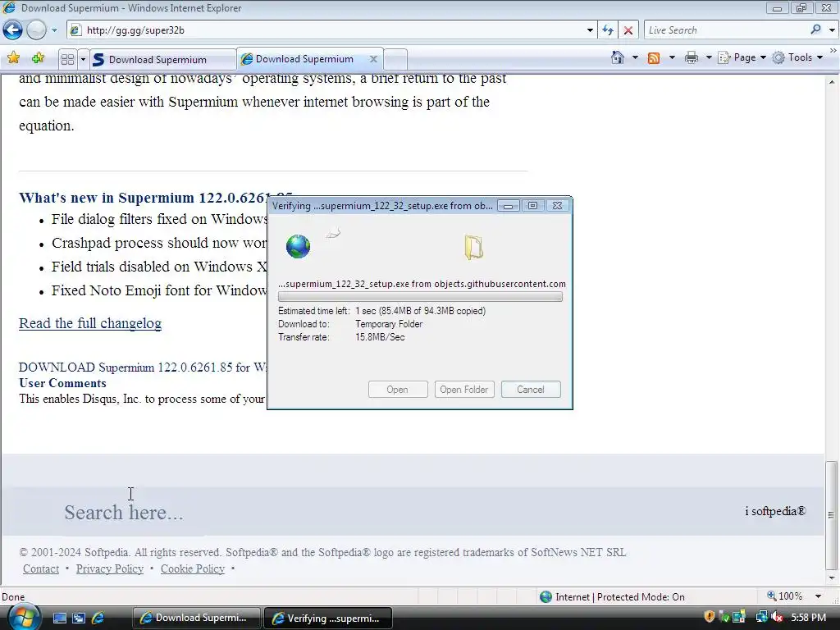Screen dimensions: 840x630
Task: Open the Cookie Policy footer link
Action: (192, 569)
